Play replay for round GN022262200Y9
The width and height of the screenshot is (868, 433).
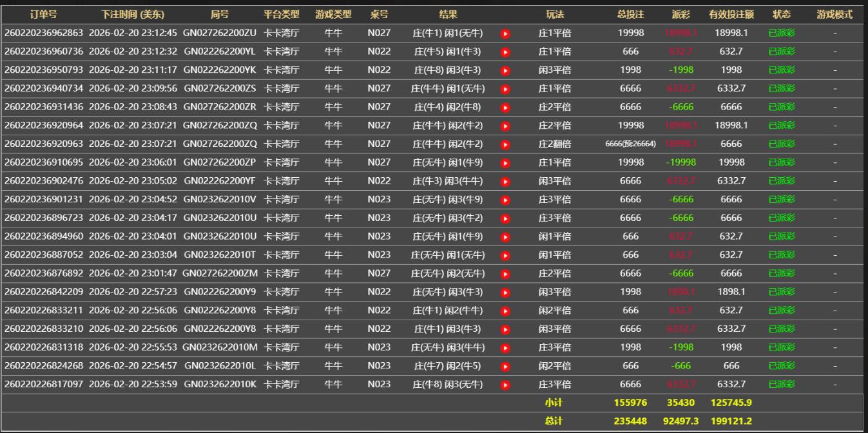click(x=505, y=293)
